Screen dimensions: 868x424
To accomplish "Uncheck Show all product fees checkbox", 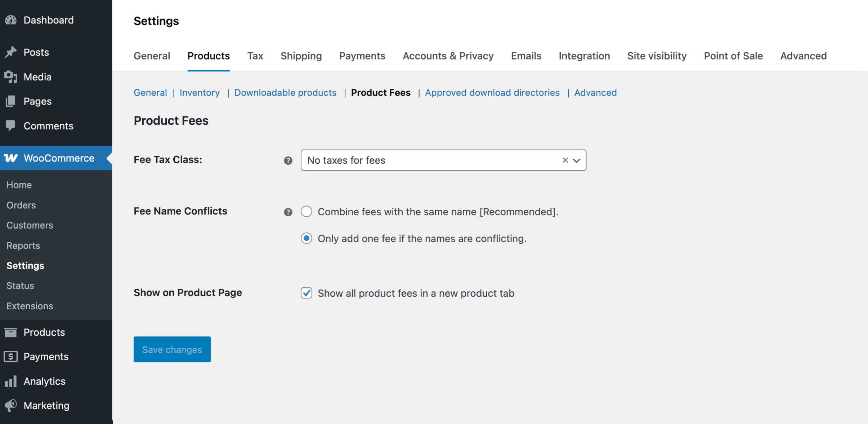I will (x=307, y=293).
